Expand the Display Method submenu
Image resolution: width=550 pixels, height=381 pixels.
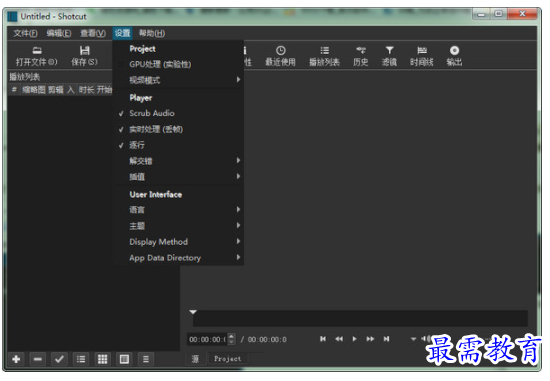pyautogui.click(x=178, y=242)
